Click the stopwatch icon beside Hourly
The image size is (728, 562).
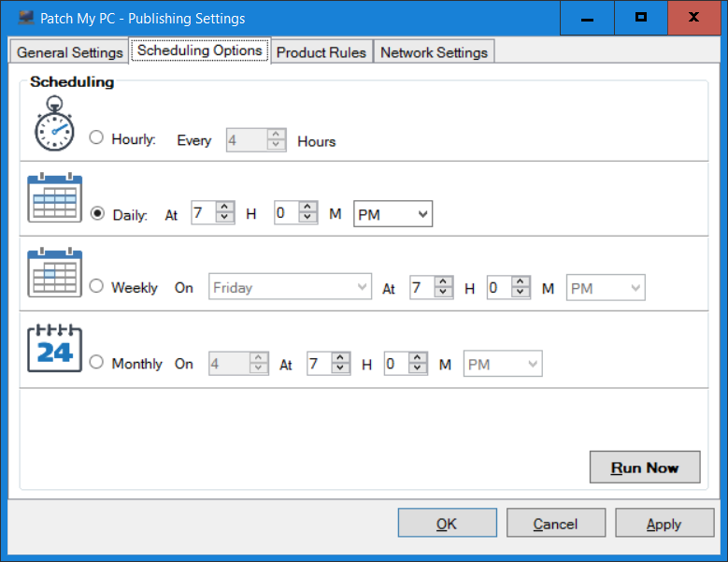54,123
